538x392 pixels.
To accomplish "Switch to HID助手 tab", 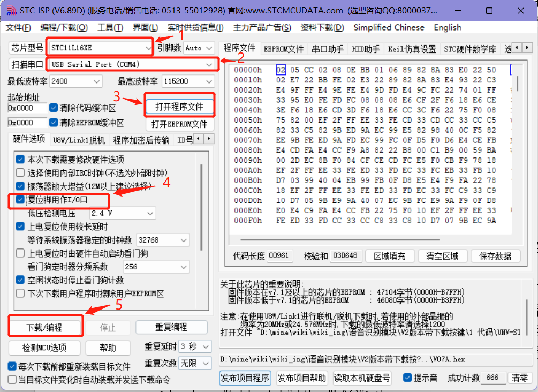I will point(366,49).
